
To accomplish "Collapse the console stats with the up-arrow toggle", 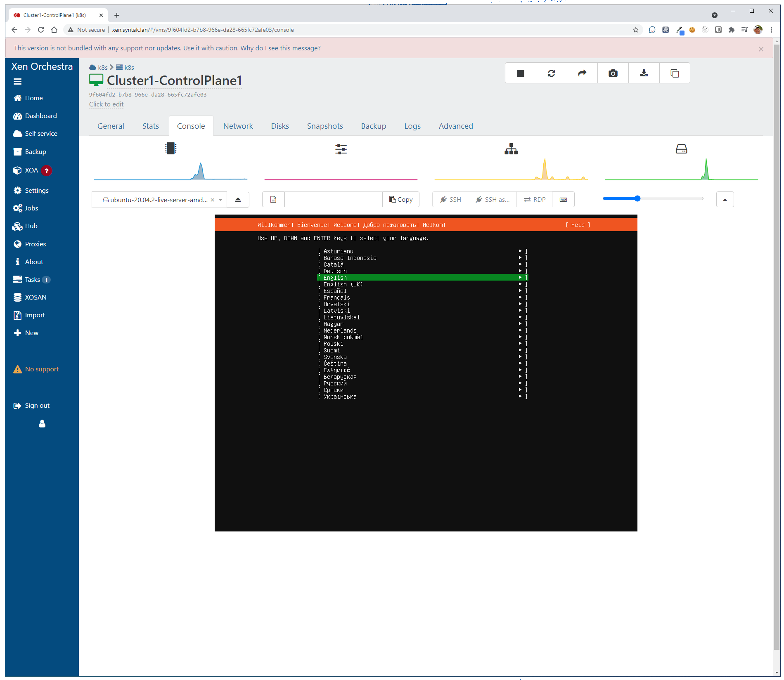I will pos(725,200).
